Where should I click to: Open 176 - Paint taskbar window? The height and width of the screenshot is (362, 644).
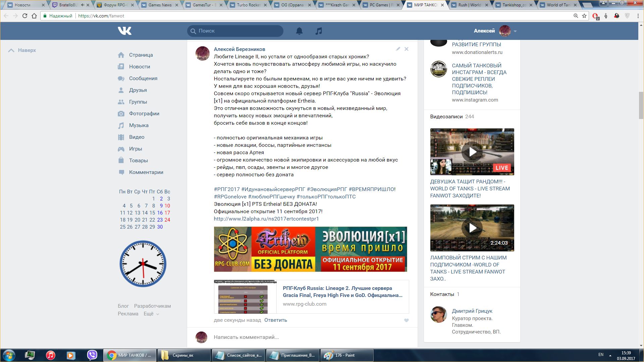click(x=347, y=355)
